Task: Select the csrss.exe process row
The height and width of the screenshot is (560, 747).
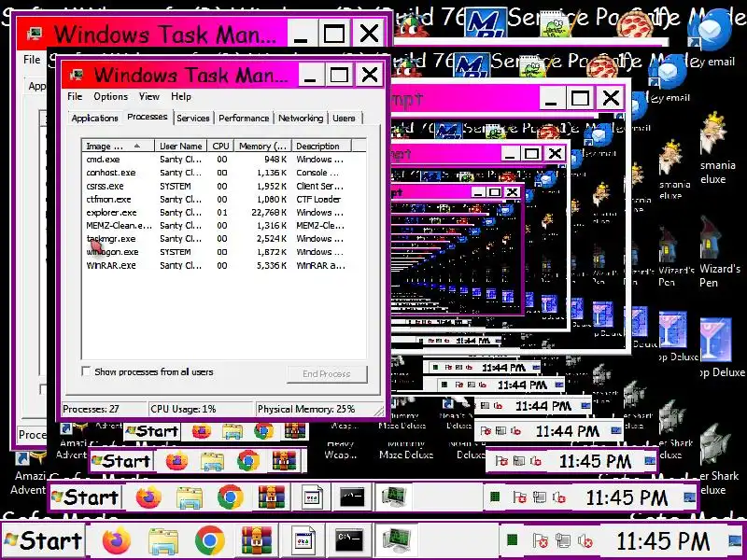Action: pos(217,186)
